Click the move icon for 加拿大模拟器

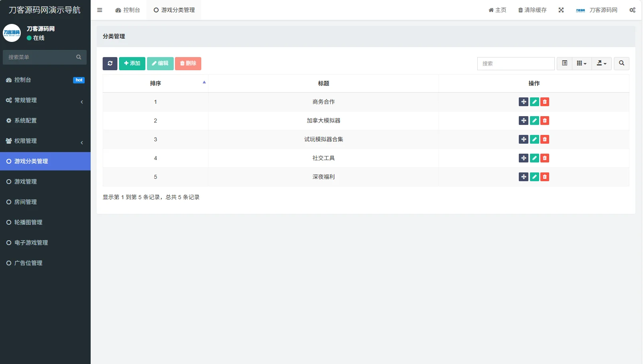click(x=523, y=121)
